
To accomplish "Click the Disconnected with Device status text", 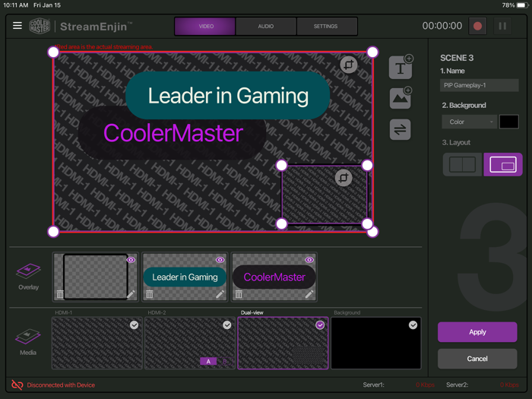I will pos(61,385).
